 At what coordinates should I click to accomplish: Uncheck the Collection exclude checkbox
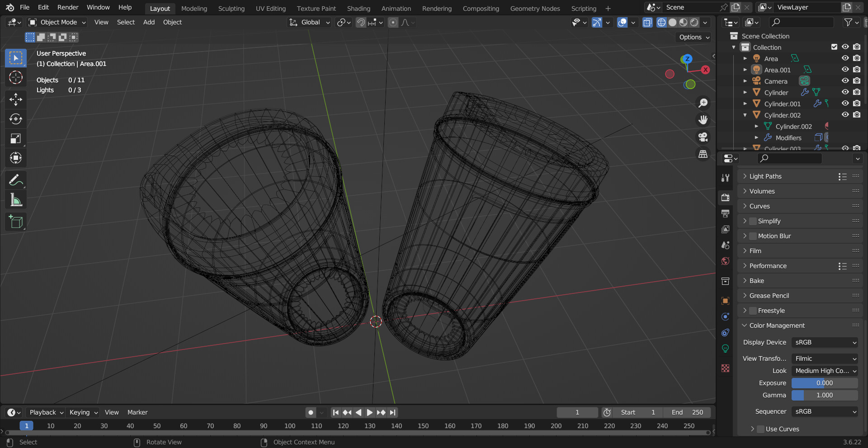[x=834, y=47]
